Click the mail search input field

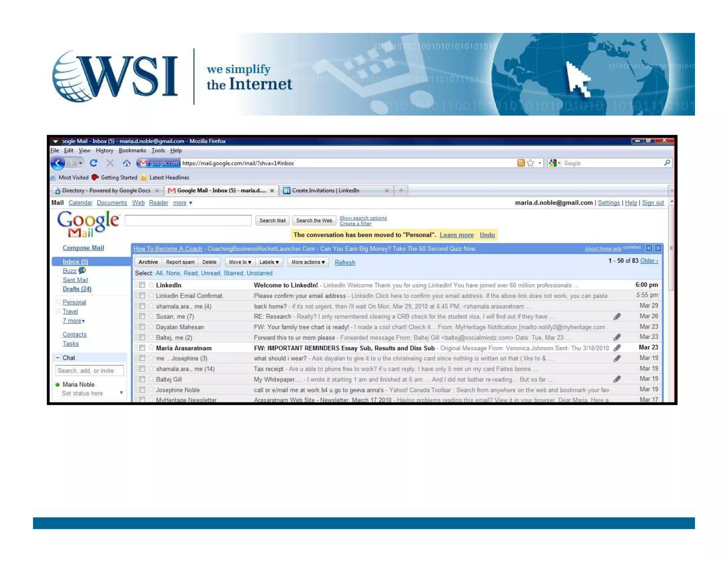[x=188, y=220]
